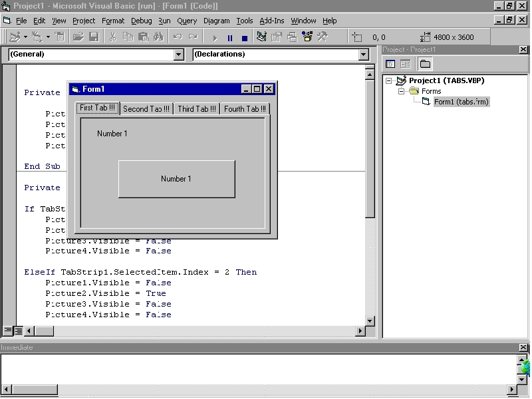This screenshot has width=532, height=399.
Task: Switch to Full Module View button
Action: pos(18,331)
